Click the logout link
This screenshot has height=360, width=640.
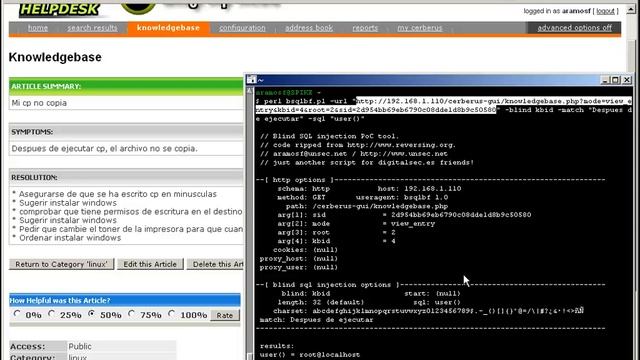pos(605,11)
